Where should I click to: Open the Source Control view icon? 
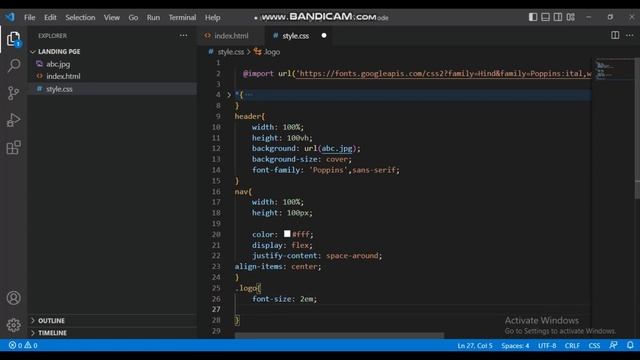pos(13,93)
